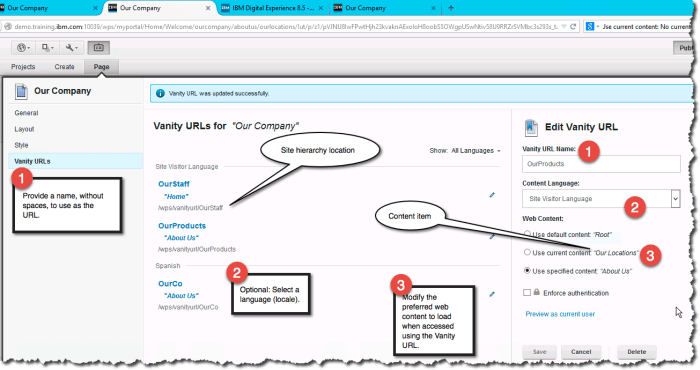Open the page view mode toolbar menu
Image resolution: width=700 pixels, height=370 pixels.
(x=47, y=47)
